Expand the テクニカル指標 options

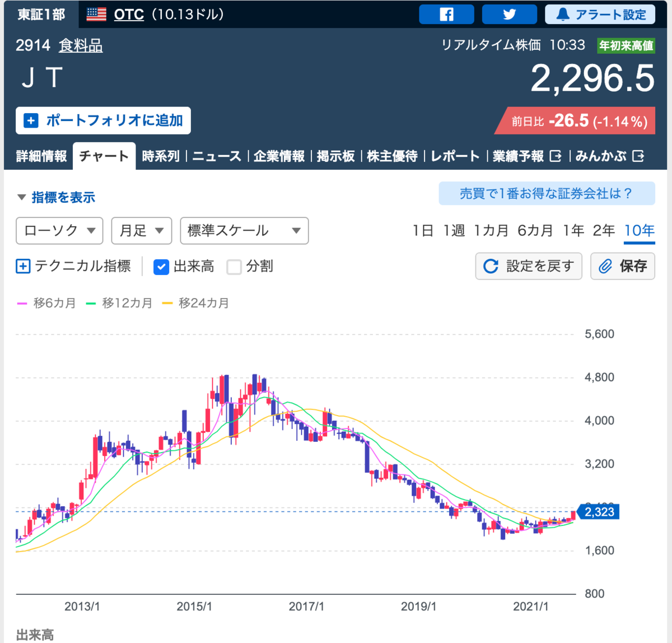[73, 266]
